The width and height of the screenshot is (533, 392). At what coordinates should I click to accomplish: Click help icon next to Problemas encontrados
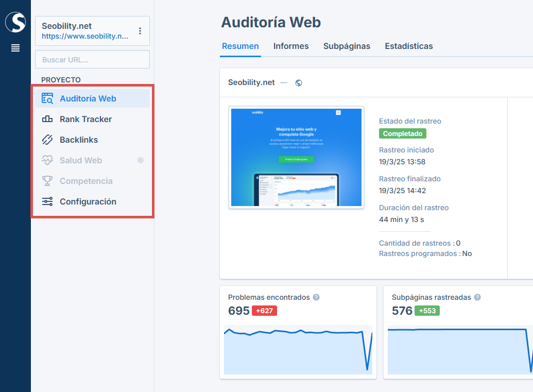[x=316, y=298]
